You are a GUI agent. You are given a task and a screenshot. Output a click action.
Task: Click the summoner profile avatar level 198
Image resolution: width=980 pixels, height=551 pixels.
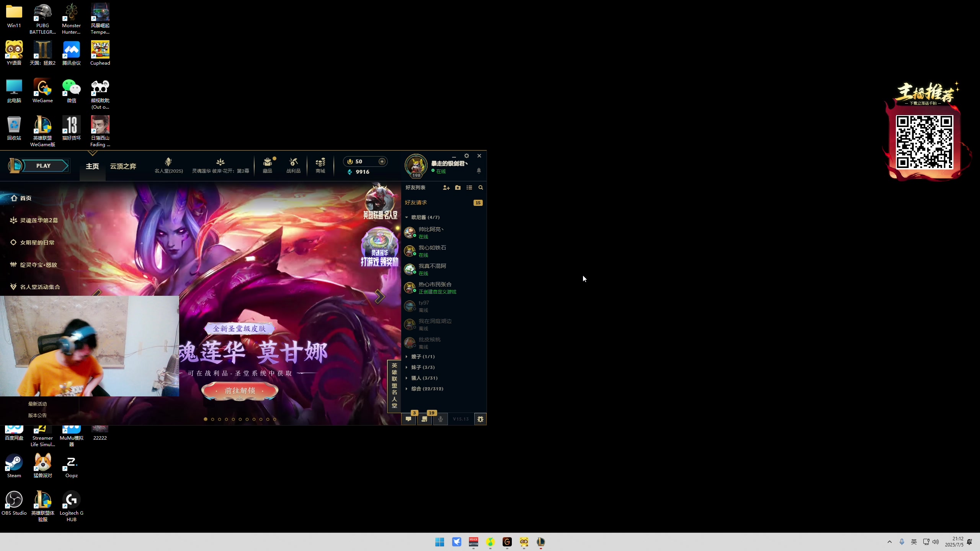pyautogui.click(x=416, y=166)
